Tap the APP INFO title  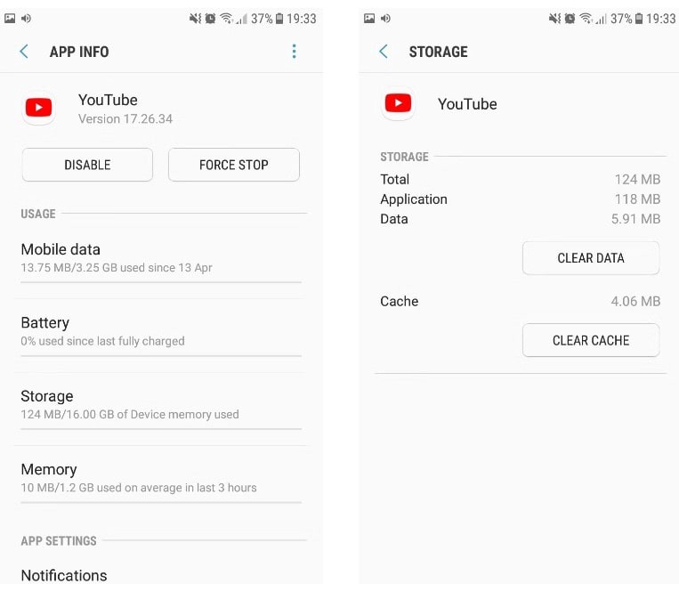(x=79, y=52)
